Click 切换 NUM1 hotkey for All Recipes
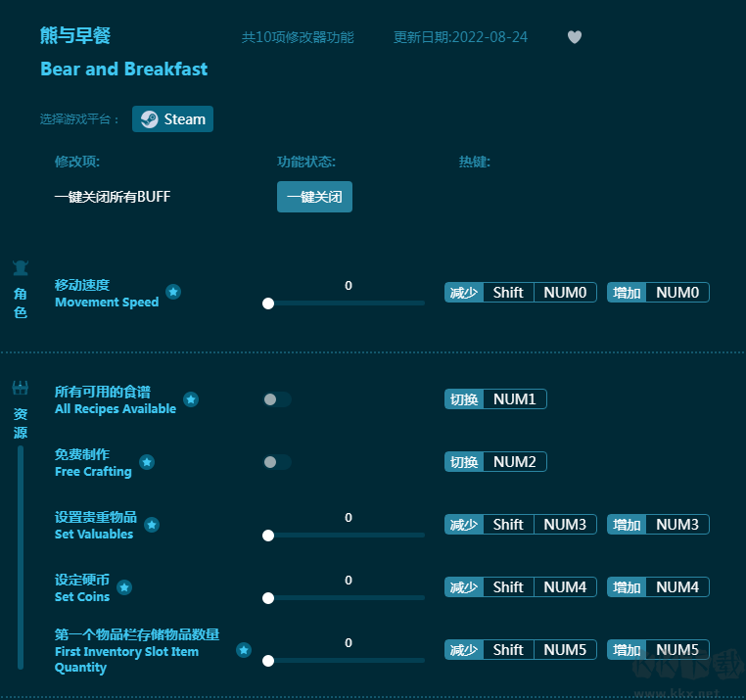This screenshot has width=746, height=700. click(x=495, y=399)
